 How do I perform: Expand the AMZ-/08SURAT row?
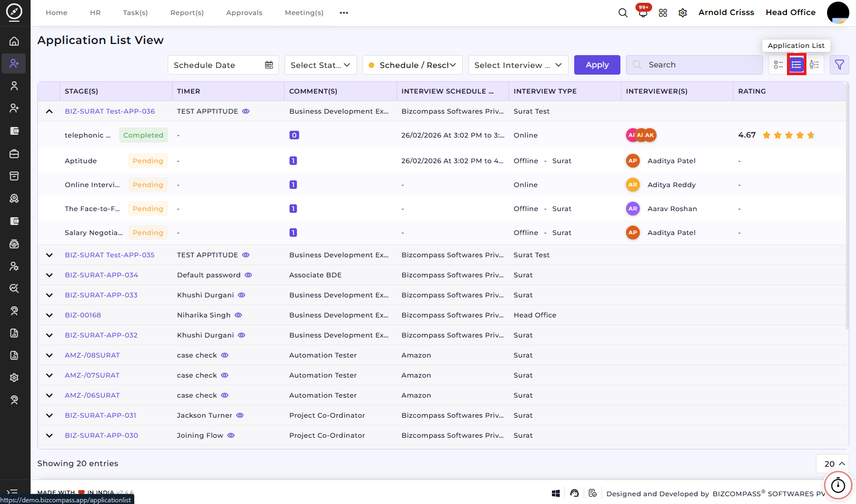point(49,355)
